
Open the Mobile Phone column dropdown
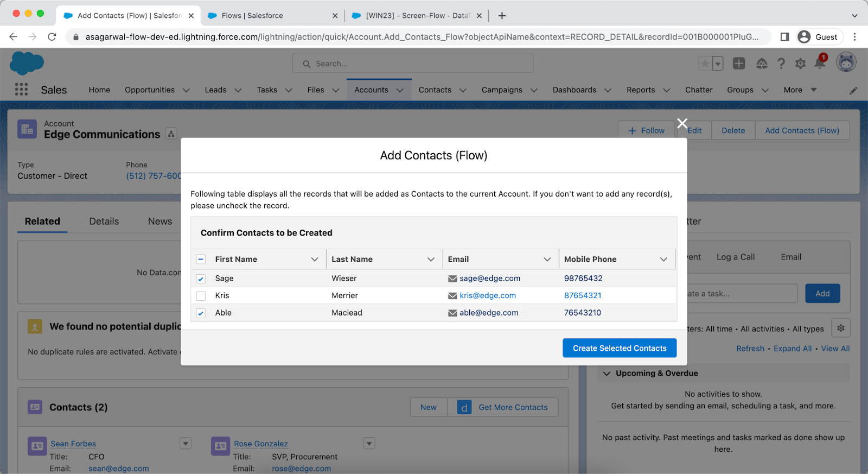[663, 260]
